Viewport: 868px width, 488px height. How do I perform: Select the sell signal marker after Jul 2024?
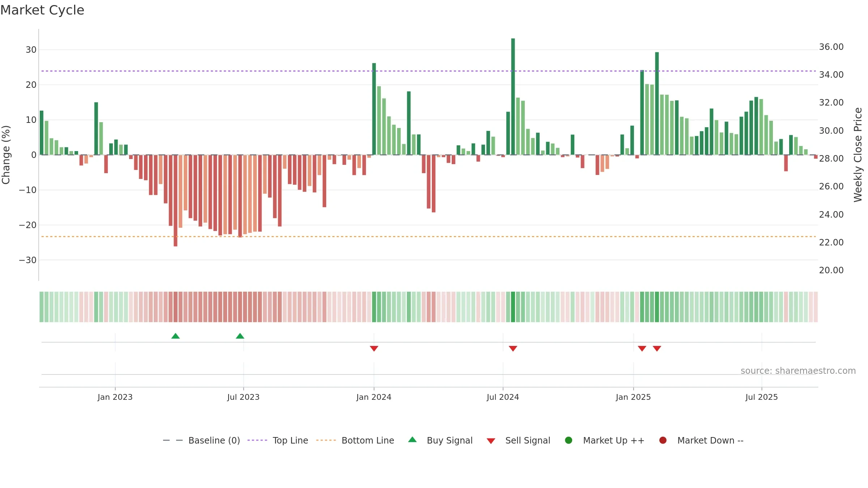(x=513, y=348)
